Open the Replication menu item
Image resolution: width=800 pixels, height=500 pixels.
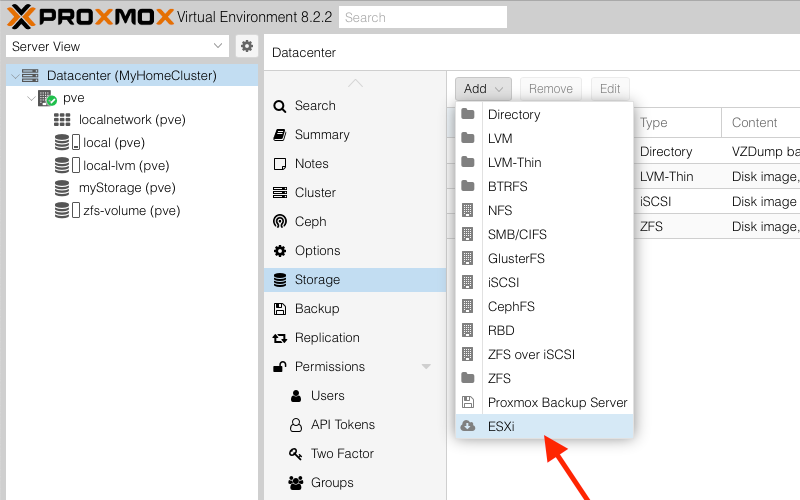tap(355, 338)
